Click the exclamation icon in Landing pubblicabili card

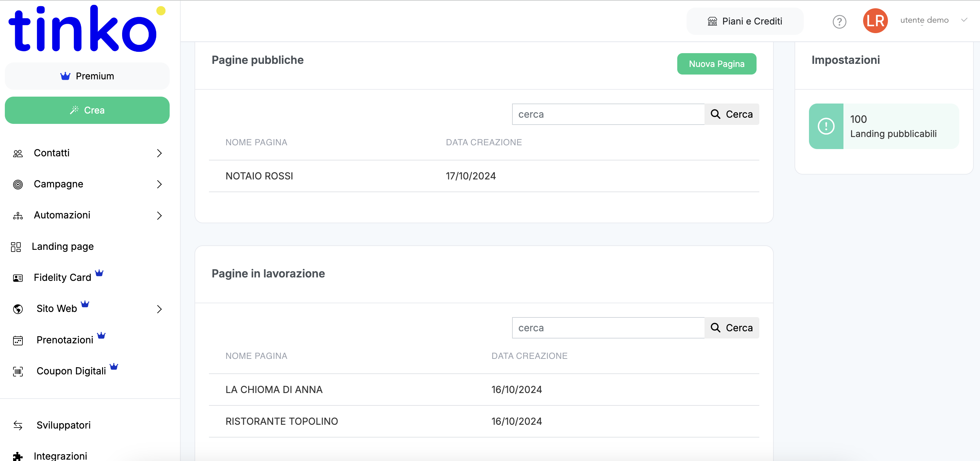(x=826, y=126)
